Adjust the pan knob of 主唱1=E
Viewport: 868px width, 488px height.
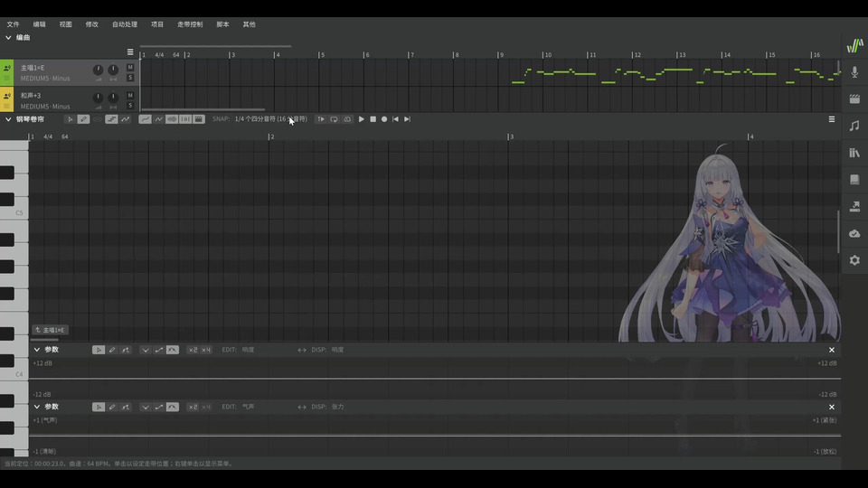113,70
